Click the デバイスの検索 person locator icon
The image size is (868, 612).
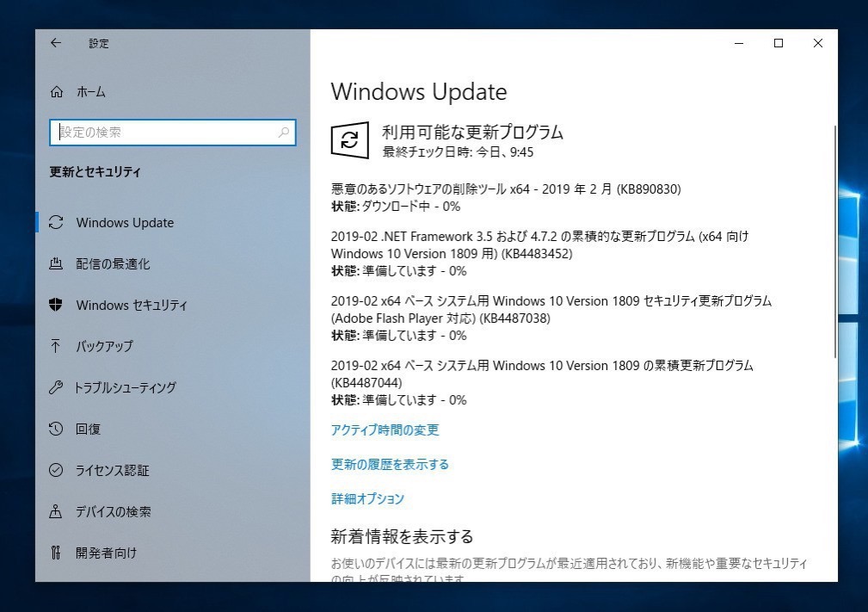[55, 511]
